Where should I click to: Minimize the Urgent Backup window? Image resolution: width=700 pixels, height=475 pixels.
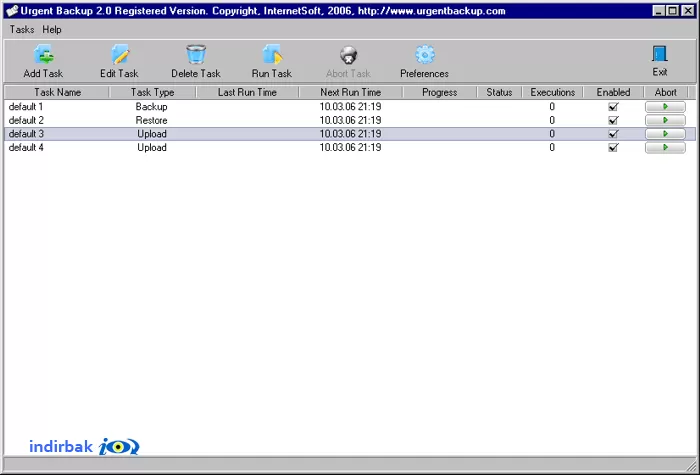658,11
